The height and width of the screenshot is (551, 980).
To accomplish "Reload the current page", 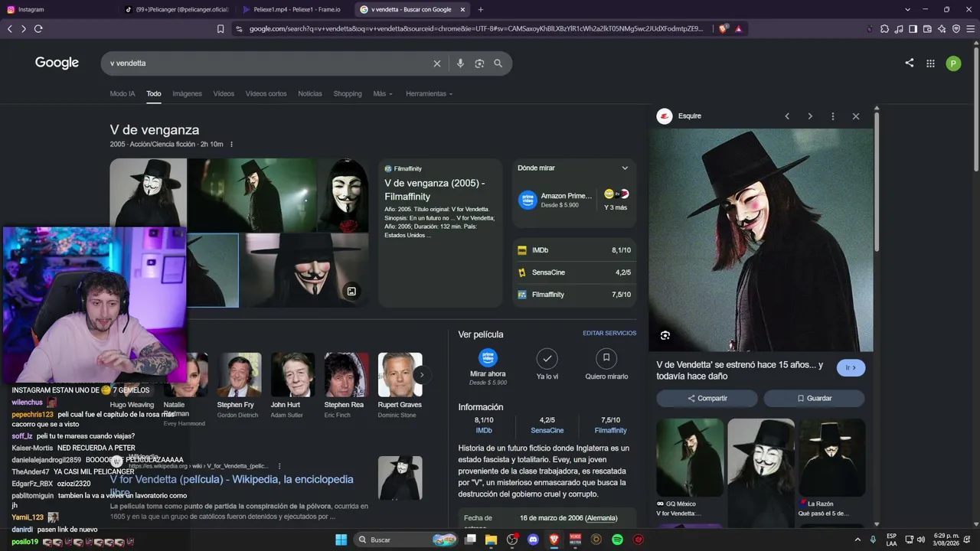I will tap(38, 29).
